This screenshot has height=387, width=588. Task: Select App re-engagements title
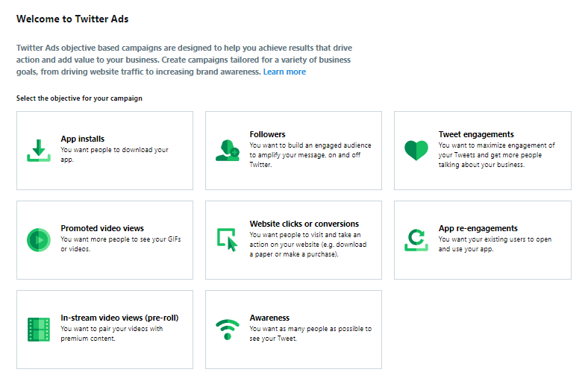478,228
